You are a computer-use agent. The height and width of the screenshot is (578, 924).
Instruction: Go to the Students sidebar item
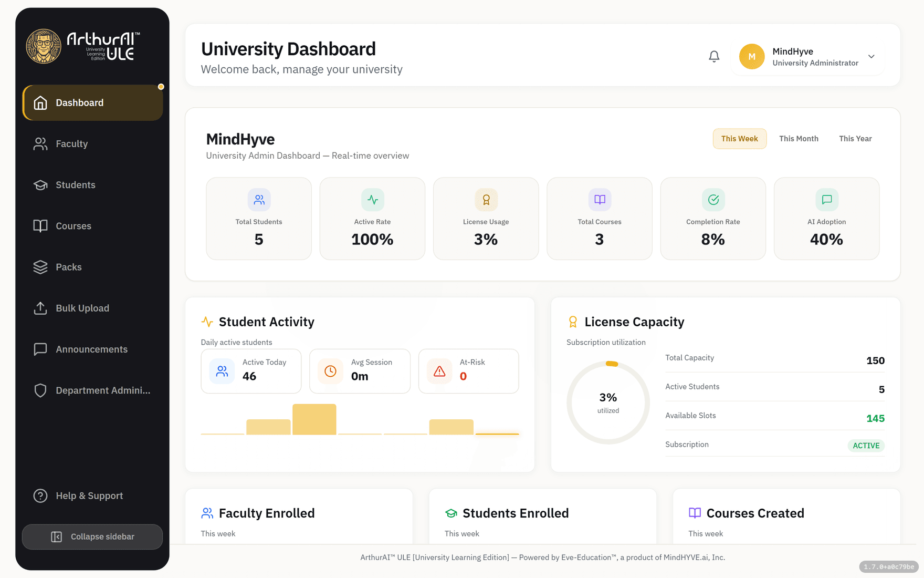(92, 185)
